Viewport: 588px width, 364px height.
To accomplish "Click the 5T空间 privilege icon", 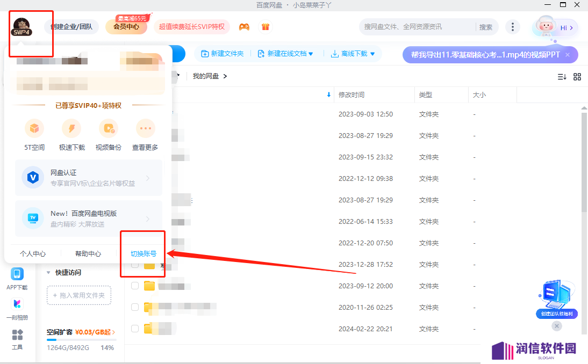I will pyautogui.click(x=34, y=128).
